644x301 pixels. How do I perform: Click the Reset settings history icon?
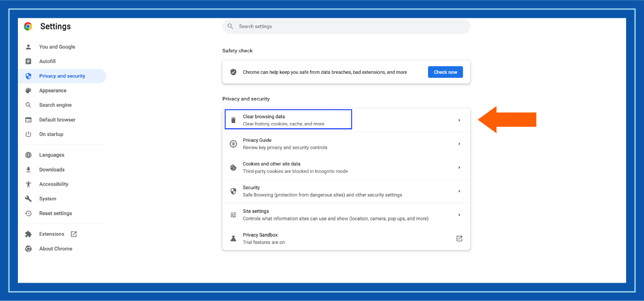pyautogui.click(x=28, y=213)
